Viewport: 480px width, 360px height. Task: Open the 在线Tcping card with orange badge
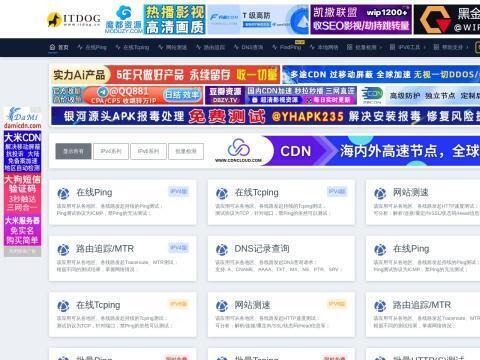[x=123, y=315]
